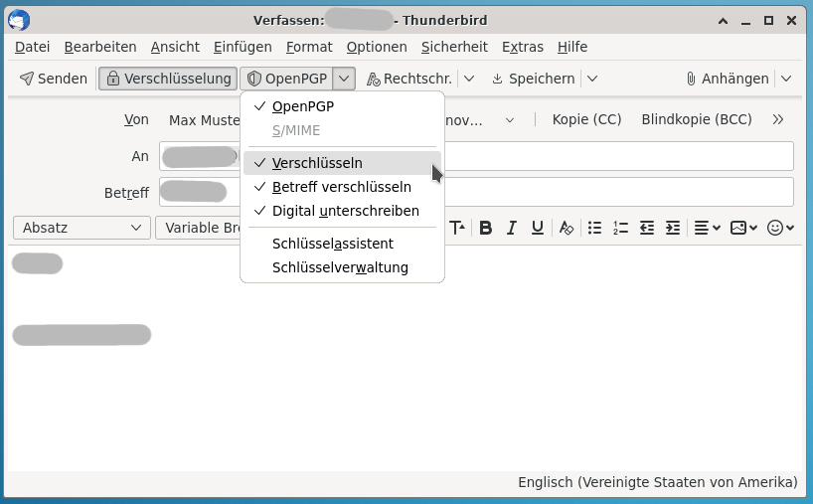
Task: Insert a bulleted list
Action: [594, 228]
